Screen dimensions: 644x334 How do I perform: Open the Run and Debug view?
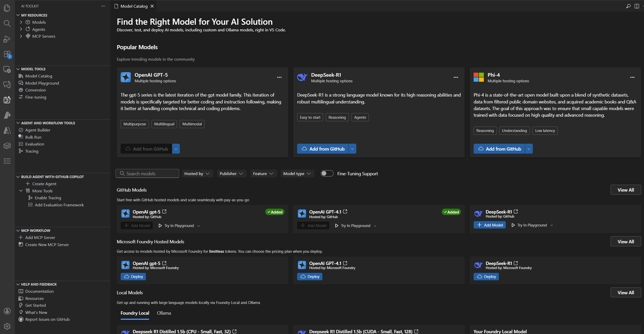click(x=7, y=39)
